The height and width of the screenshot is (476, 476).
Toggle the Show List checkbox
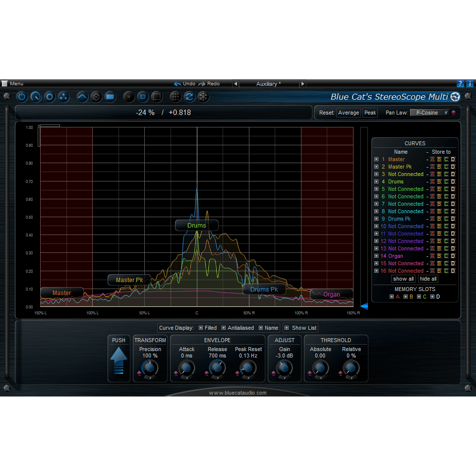287,328
